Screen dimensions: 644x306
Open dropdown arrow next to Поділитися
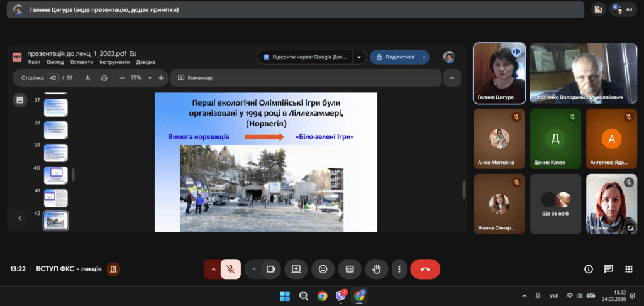[424, 57]
